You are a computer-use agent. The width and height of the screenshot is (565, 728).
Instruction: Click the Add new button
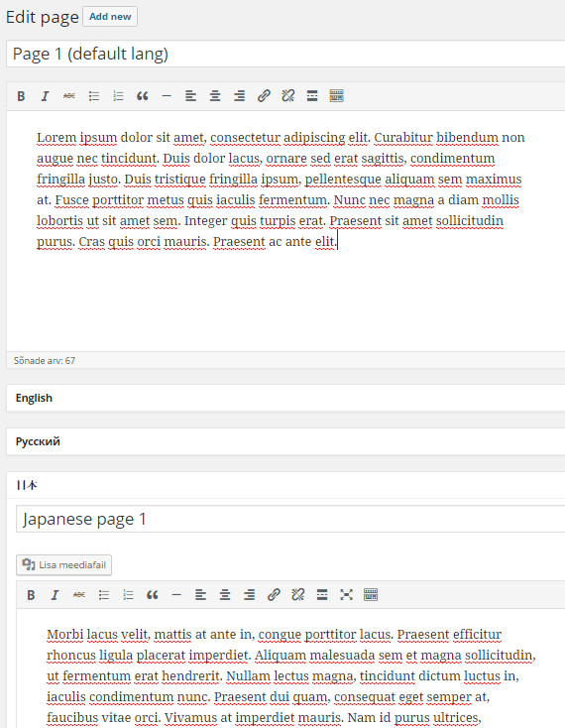click(110, 17)
